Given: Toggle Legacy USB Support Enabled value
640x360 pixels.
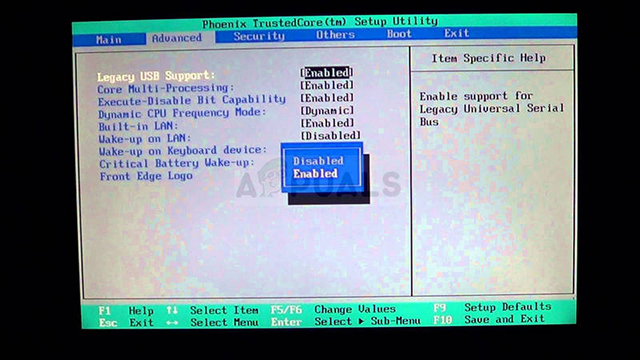Looking at the screenshot, I should (x=327, y=73).
